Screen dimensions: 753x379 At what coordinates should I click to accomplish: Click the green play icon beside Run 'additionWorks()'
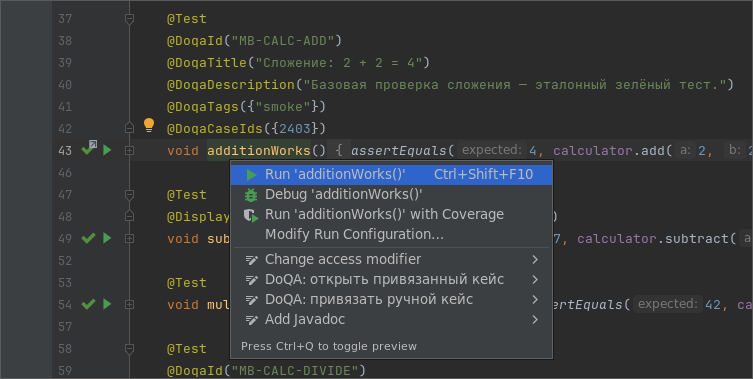tap(251, 175)
